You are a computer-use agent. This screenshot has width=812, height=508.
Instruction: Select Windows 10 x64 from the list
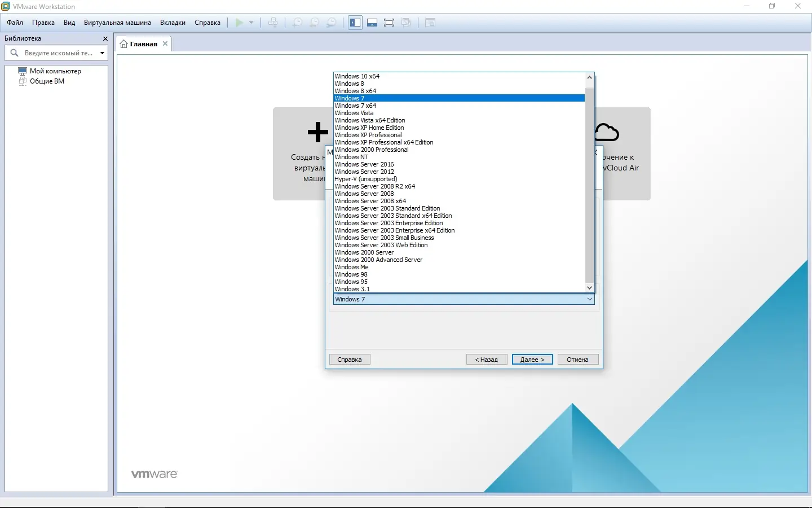[460, 76]
